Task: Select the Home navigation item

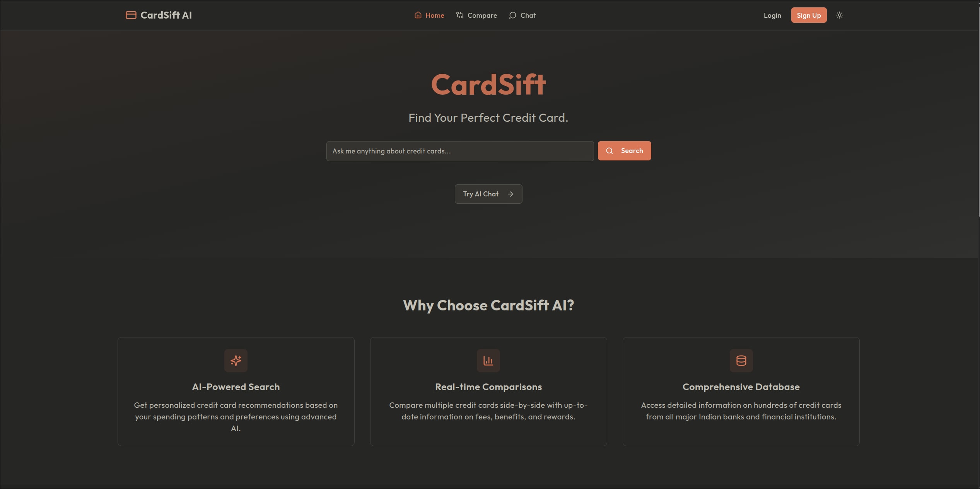Action: click(x=435, y=15)
